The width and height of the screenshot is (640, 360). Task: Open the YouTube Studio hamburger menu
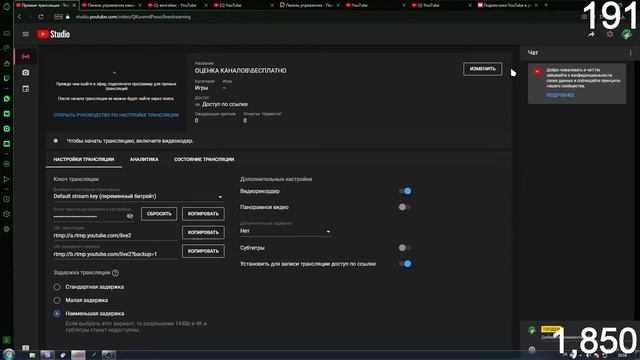pyautogui.click(x=25, y=34)
